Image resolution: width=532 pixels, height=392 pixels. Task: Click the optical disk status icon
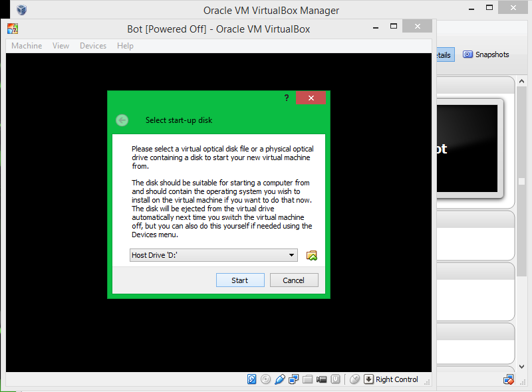(x=265, y=379)
